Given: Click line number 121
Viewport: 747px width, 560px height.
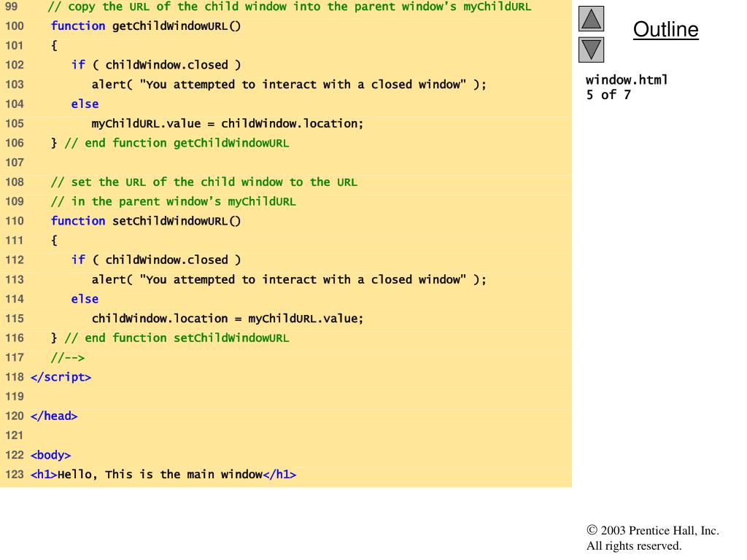Looking at the screenshot, I should click(x=15, y=436).
